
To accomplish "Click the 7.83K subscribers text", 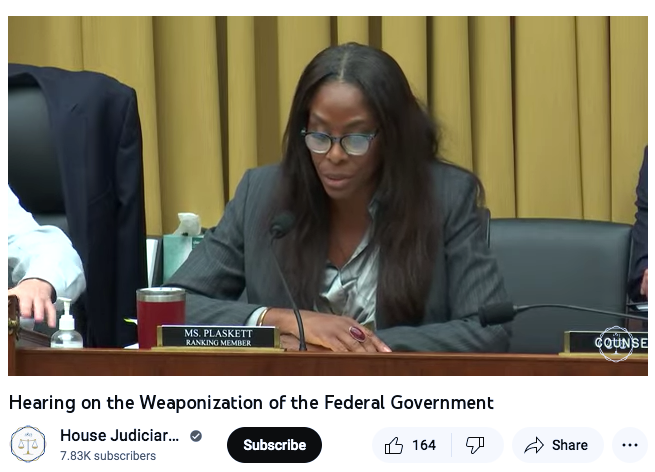I will [108, 456].
